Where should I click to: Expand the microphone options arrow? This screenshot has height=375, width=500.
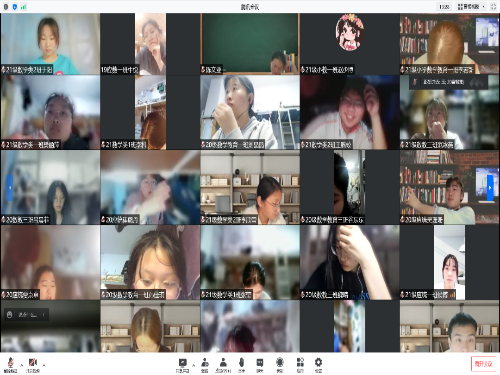click(x=22, y=365)
